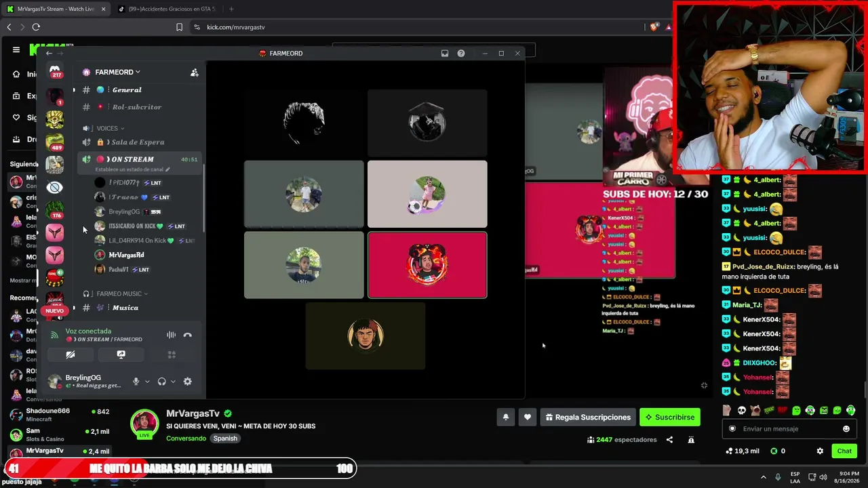Select the server with 489 badge
The width and height of the screenshot is (868, 488).
click(55, 142)
